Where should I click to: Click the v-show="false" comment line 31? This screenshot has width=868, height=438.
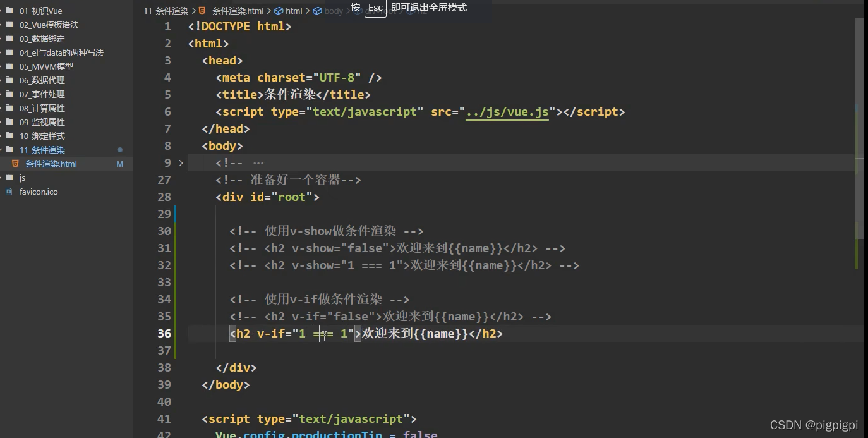pos(397,248)
